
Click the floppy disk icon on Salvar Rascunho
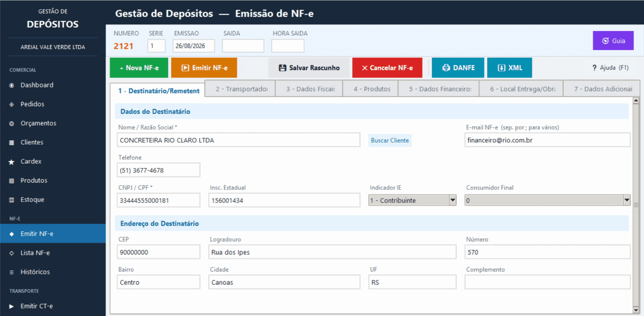[282, 68]
